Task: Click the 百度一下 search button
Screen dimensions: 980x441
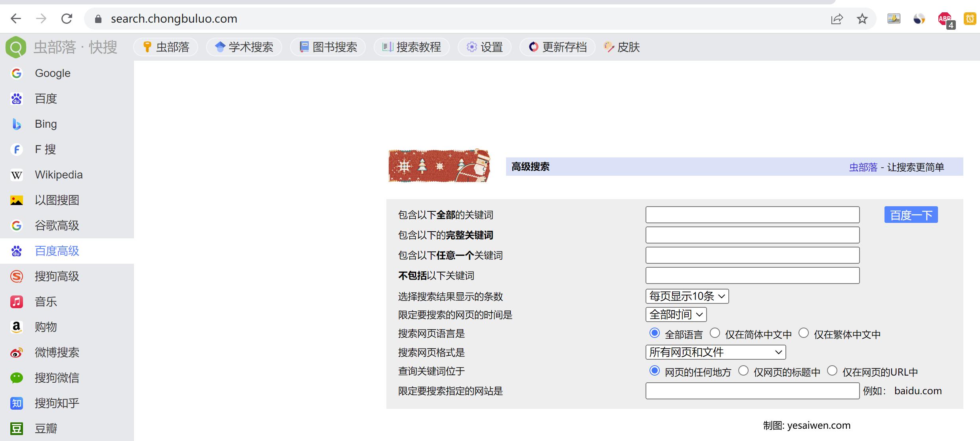Action: [911, 215]
